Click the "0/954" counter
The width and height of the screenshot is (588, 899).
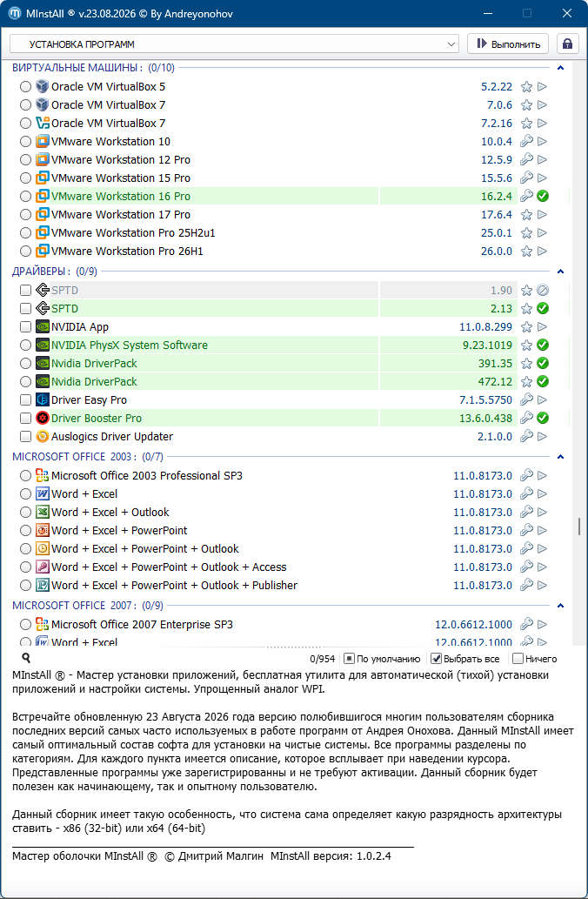tap(322, 659)
